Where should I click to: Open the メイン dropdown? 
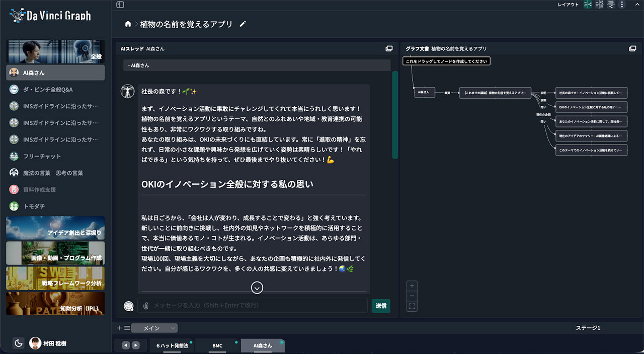[154, 328]
